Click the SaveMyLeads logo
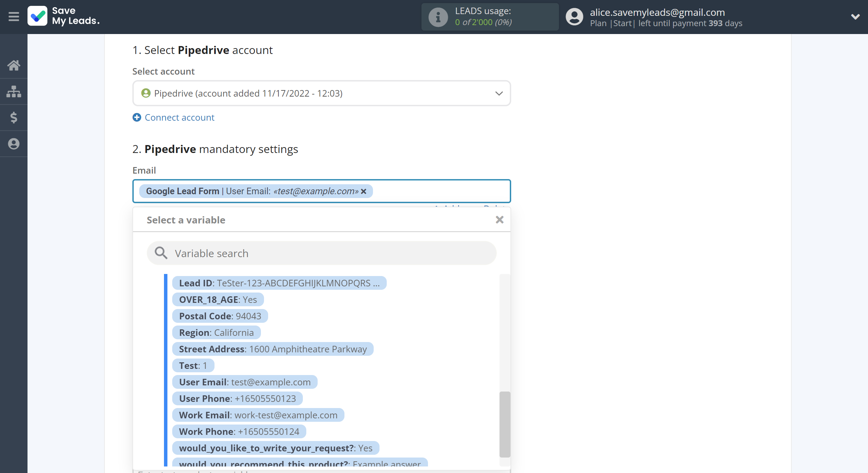This screenshot has width=868, height=473. [64, 16]
